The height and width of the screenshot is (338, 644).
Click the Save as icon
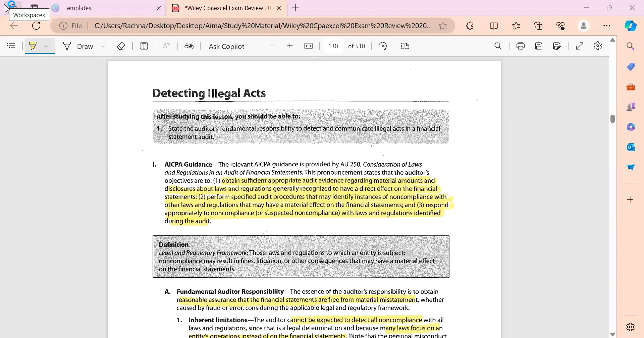(557, 46)
